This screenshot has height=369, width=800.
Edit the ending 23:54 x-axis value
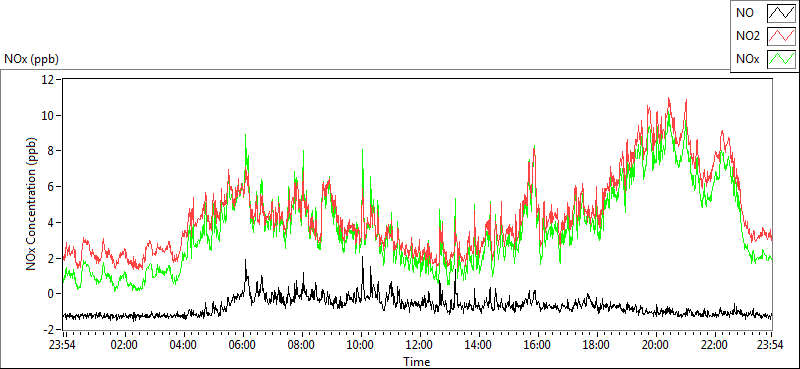coord(771,344)
